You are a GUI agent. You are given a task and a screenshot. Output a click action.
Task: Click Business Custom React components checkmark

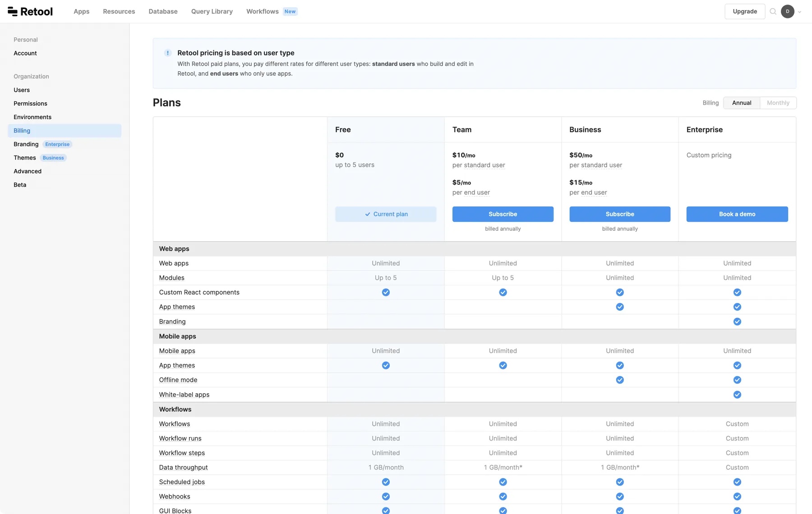[620, 292]
